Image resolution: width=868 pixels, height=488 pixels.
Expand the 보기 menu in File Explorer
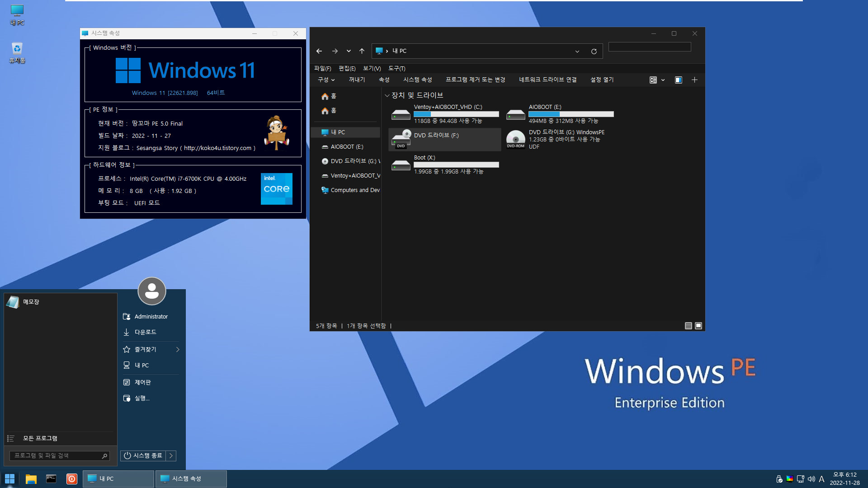(x=371, y=68)
